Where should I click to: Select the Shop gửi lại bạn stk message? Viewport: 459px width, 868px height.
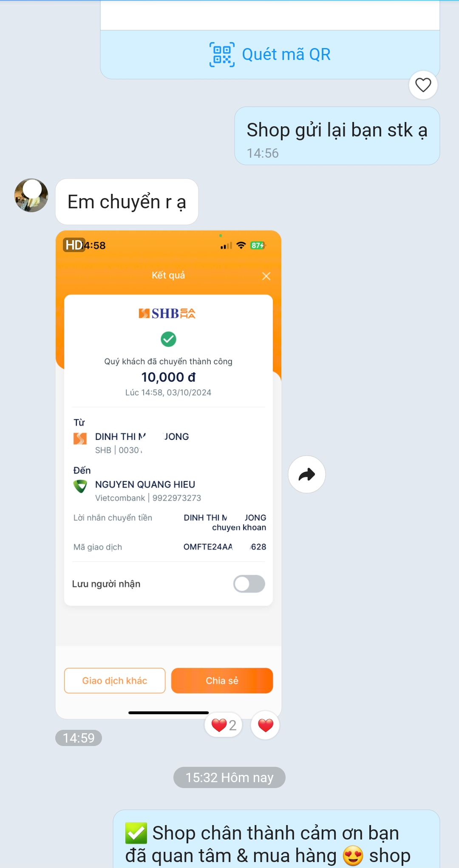pos(337,136)
